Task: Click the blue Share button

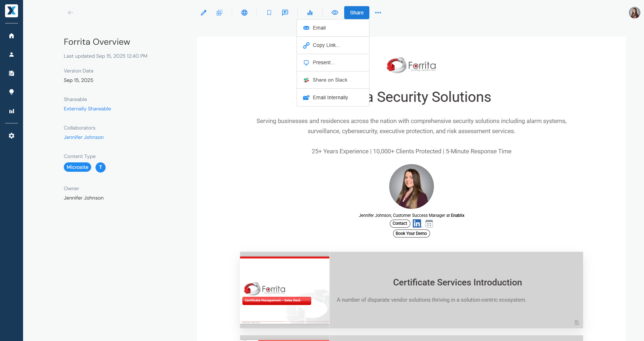Action: (357, 13)
